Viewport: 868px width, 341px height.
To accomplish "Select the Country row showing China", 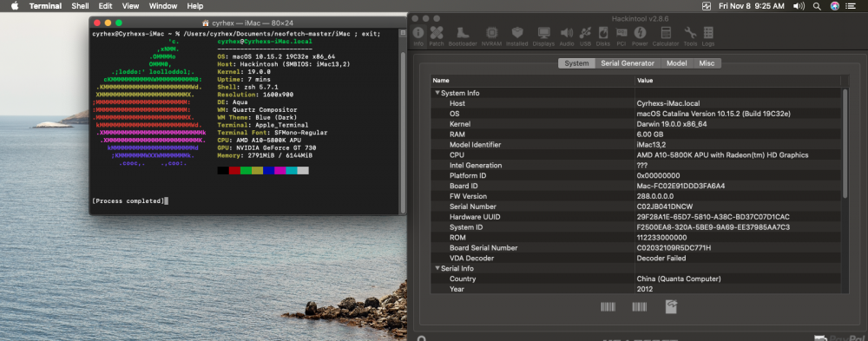I will click(635, 279).
